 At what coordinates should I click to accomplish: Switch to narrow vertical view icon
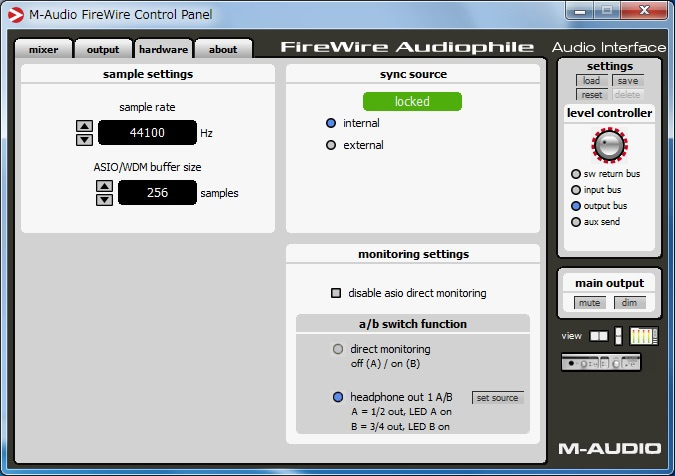coord(619,336)
